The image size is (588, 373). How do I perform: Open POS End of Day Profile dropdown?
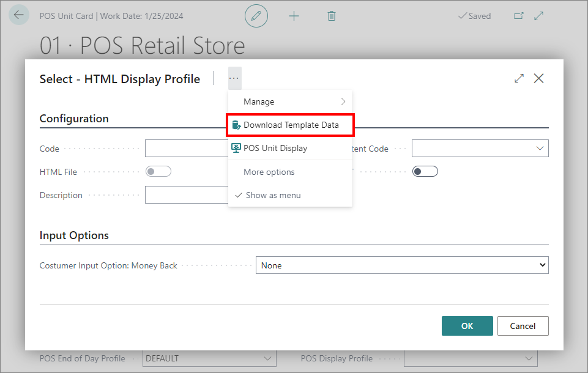click(267, 359)
